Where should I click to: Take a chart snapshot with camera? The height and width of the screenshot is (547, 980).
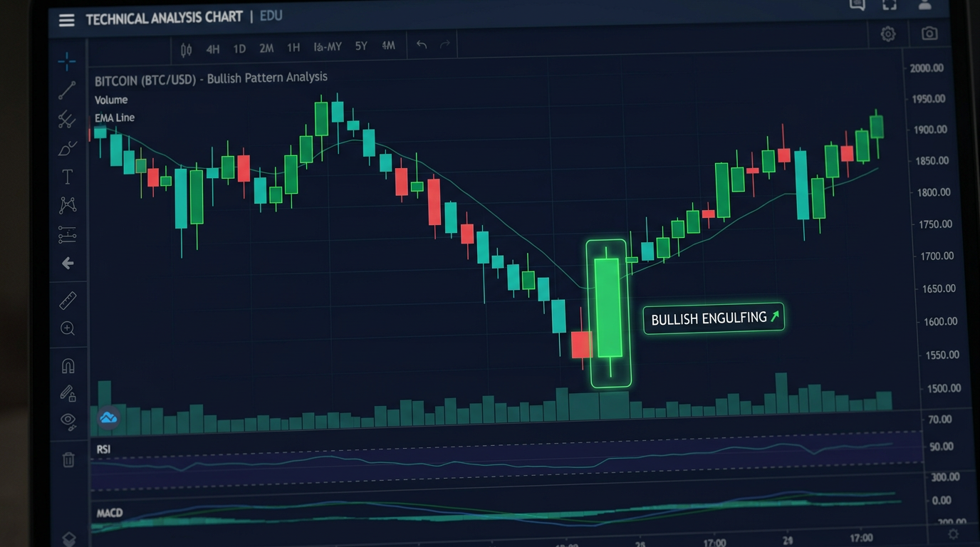(929, 33)
